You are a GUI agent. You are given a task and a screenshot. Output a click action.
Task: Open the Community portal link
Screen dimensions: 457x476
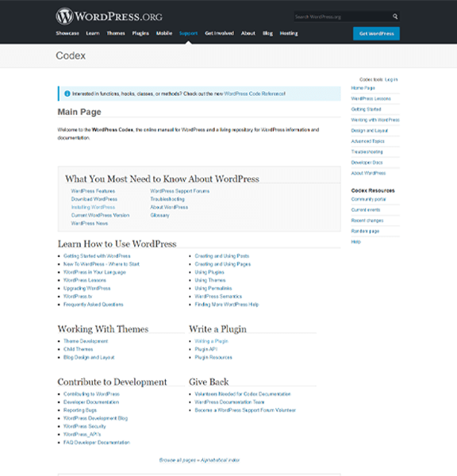(368, 199)
